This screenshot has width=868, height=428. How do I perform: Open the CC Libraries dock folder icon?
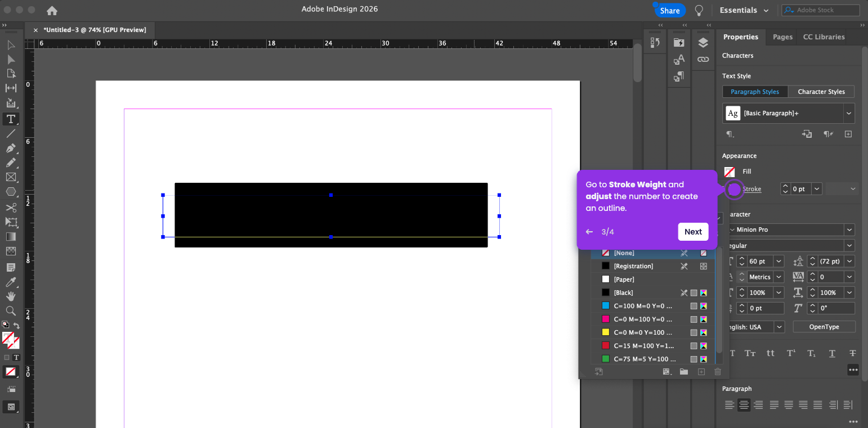tap(679, 43)
